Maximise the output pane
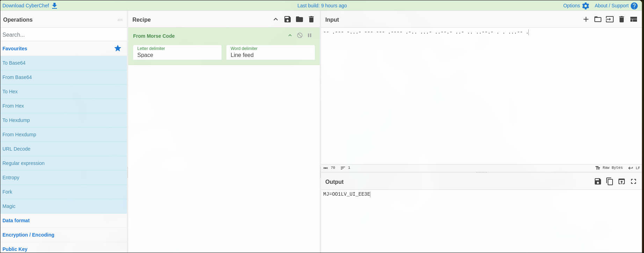Image resolution: width=644 pixels, height=253 pixels. coord(633,181)
